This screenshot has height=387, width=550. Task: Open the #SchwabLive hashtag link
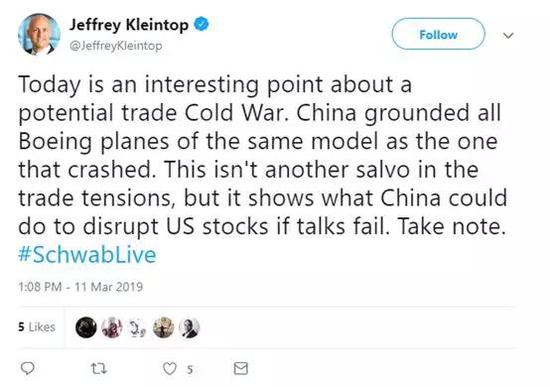pyautogui.click(x=87, y=254)
